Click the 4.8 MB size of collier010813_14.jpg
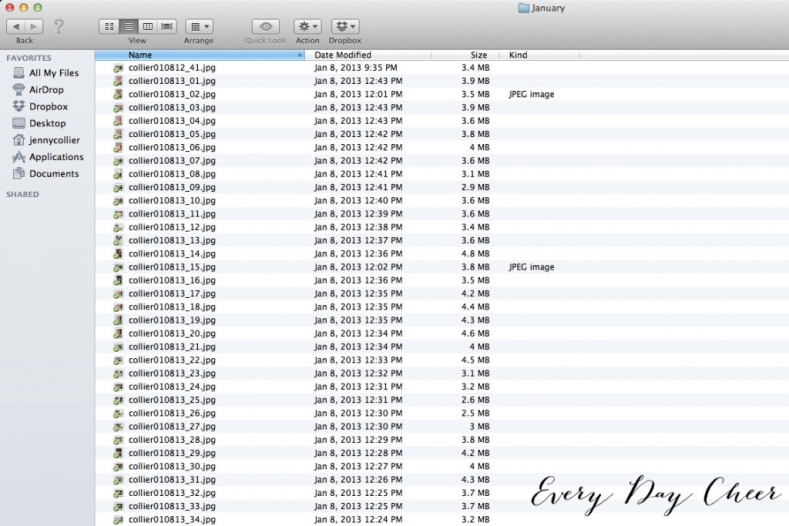Image resolution: width=789 pixels, height=526 pixels. click(476, 254)
